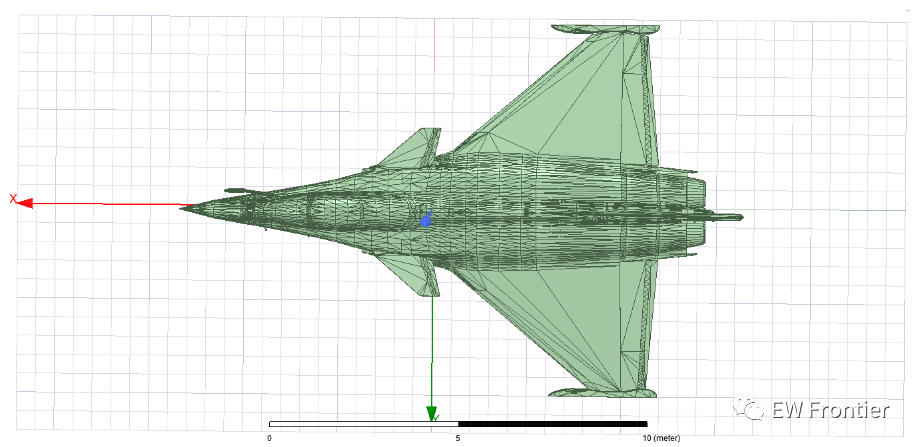Click the red X axis arrowhead
The image size is (919, 447).
pos(25,204)
